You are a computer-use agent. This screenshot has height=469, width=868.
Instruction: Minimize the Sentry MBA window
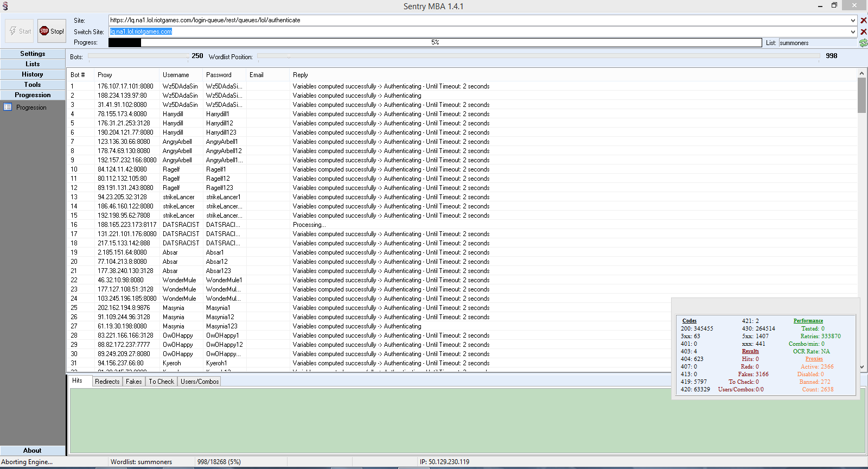(820, 5)
